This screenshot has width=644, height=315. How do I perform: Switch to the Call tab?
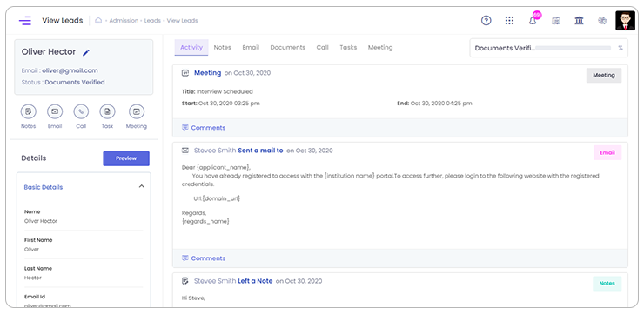pos(322,47)
